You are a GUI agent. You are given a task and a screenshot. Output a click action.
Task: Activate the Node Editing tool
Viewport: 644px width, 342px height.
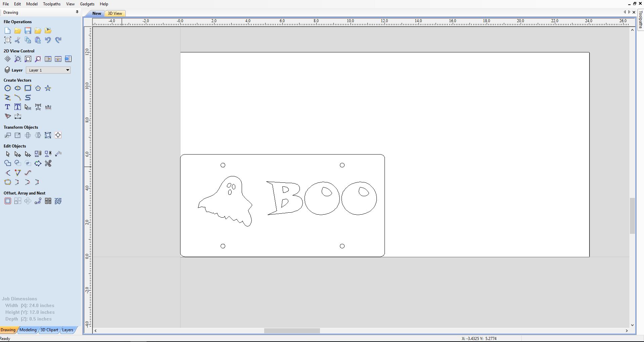(17, 154)
